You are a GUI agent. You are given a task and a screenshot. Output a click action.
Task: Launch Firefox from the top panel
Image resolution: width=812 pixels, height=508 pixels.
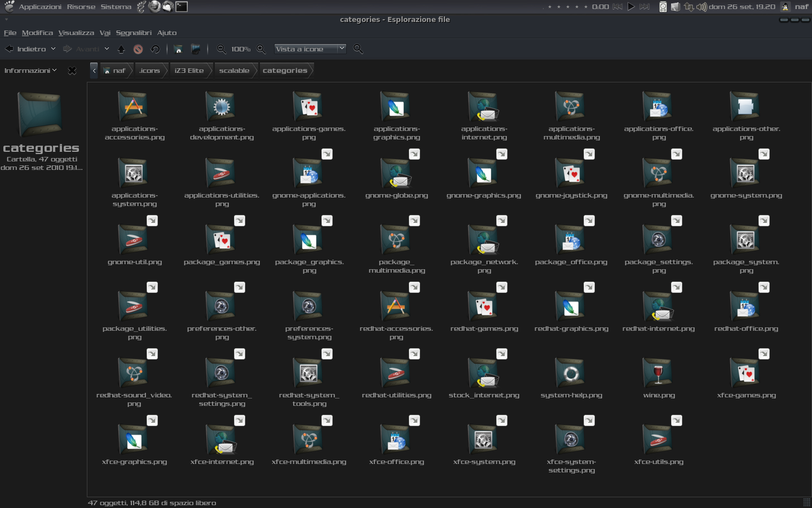point(155,7)
